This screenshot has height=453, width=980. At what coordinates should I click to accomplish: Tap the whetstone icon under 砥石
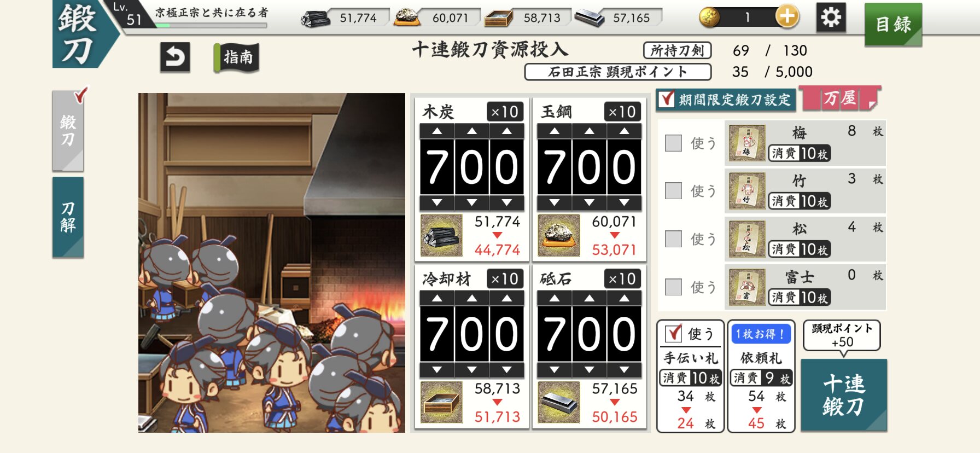point(559,403)
